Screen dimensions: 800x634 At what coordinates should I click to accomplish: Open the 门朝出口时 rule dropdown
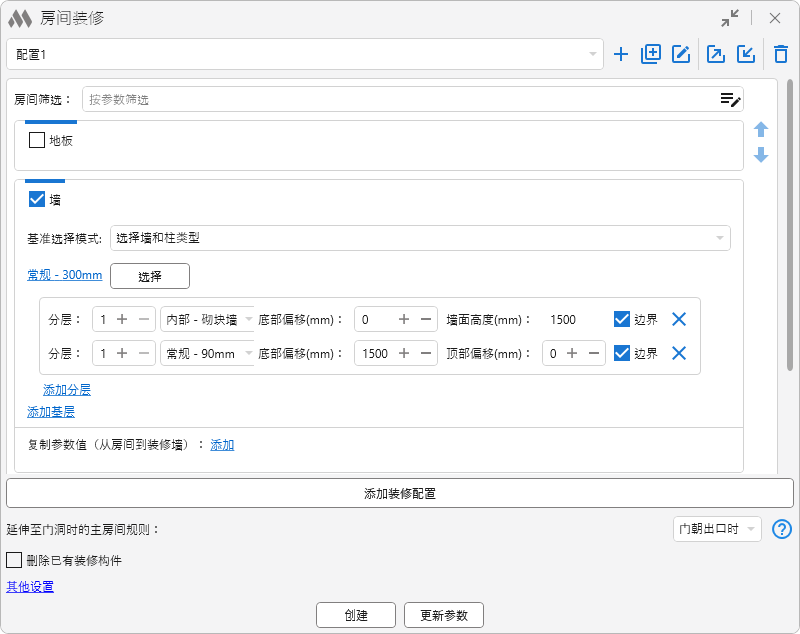pyautogui.click(x=717, y=529)
